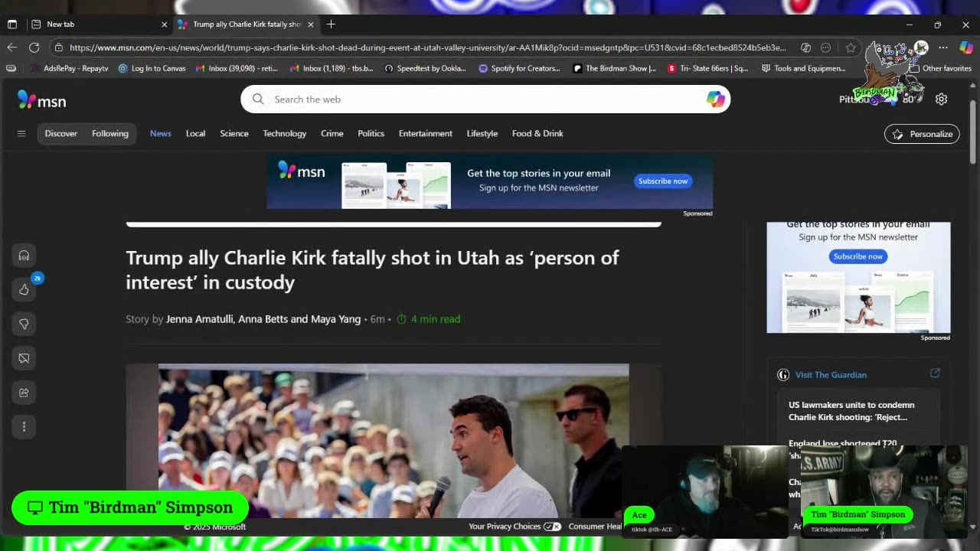The width and height of the screenshot is (980, 551).
Task: Open Log In to Canvas bookmark
Action: click(152, 68)
